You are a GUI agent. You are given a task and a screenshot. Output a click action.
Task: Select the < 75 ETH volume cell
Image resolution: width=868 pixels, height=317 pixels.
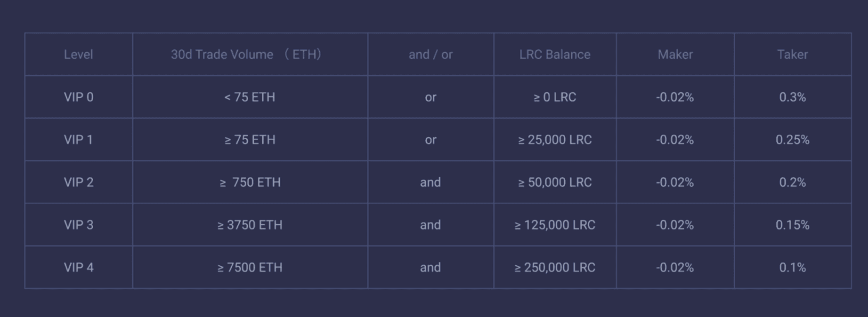coord(250,97)
